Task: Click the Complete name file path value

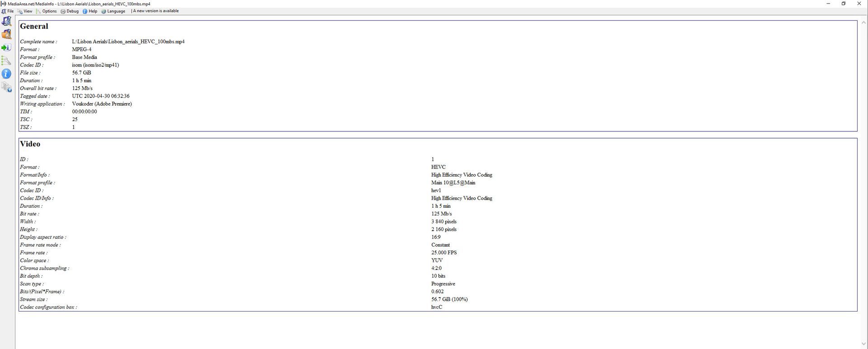Action: [128, 42]
